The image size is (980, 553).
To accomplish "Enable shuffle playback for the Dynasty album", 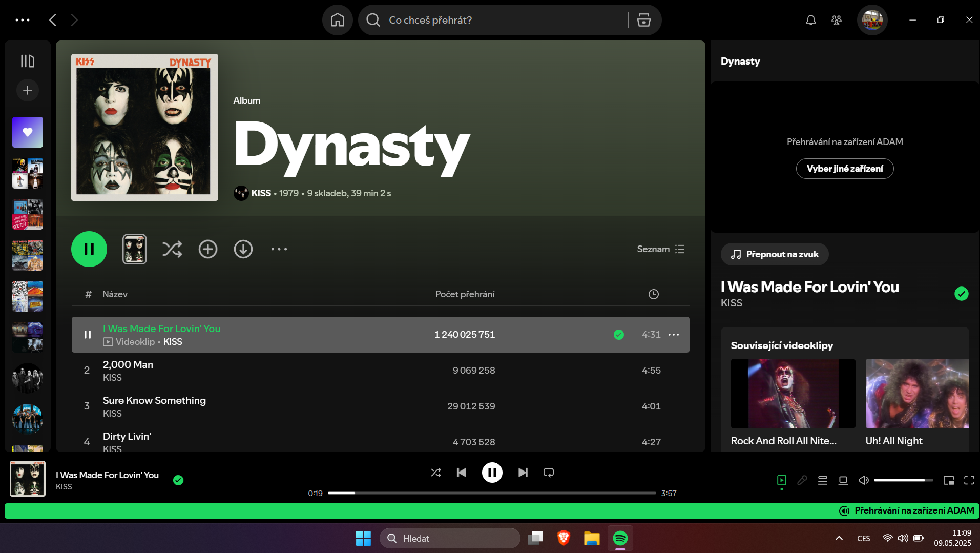I will [172, 249].
